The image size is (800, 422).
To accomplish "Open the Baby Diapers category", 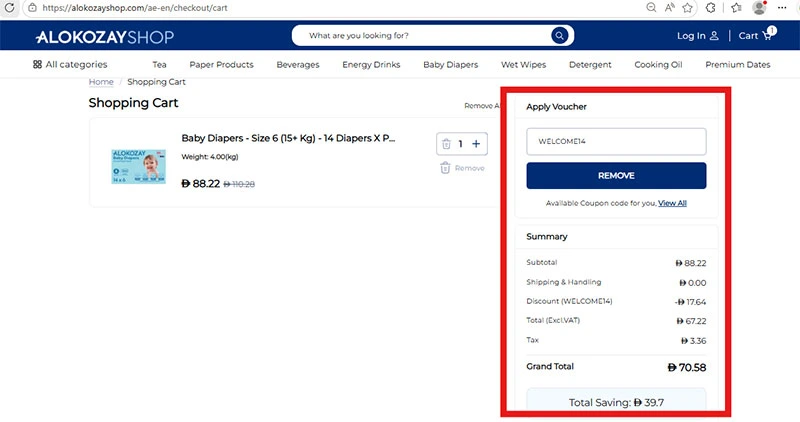I will pyautogui.click(x=451, y=64).
